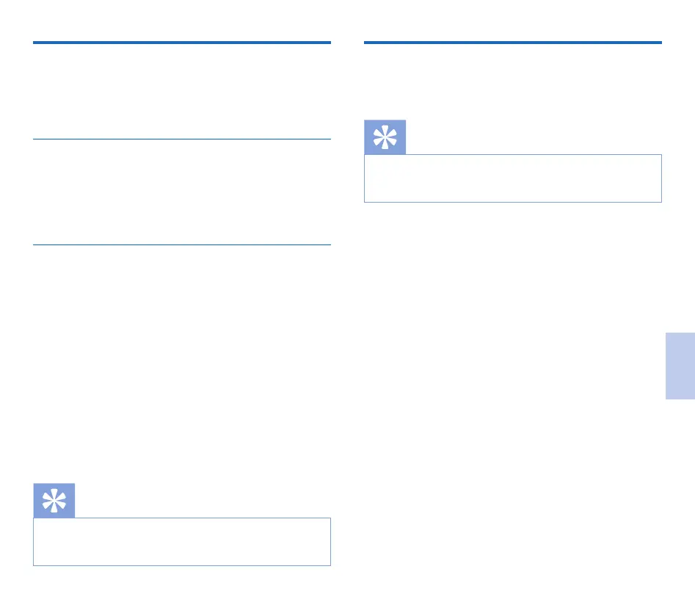Click the upper thin divider line, left column
This screenshot has height=616, width=695.
[181, 139]
